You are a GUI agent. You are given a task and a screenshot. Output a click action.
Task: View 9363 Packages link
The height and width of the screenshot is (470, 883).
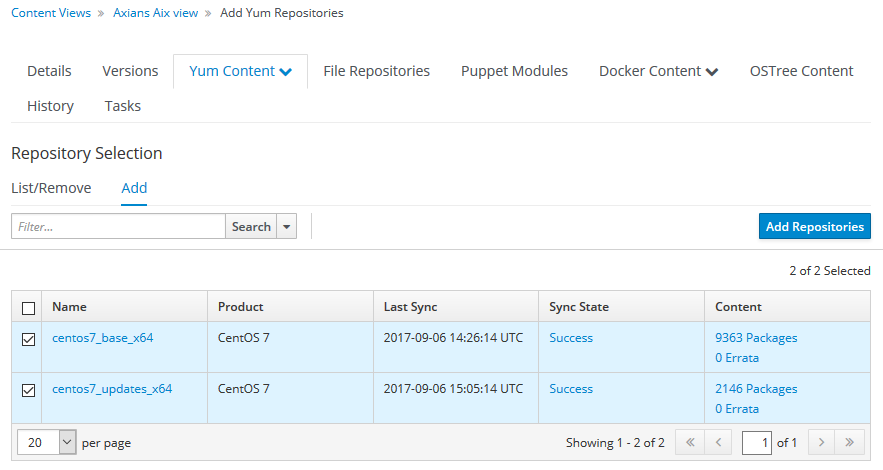(x=756, y=338)
